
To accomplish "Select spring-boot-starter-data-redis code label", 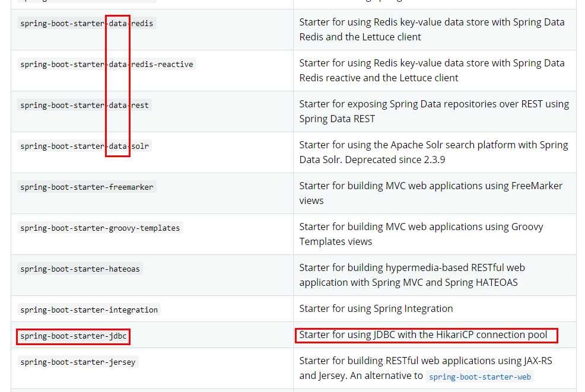I will pos(87,23).
